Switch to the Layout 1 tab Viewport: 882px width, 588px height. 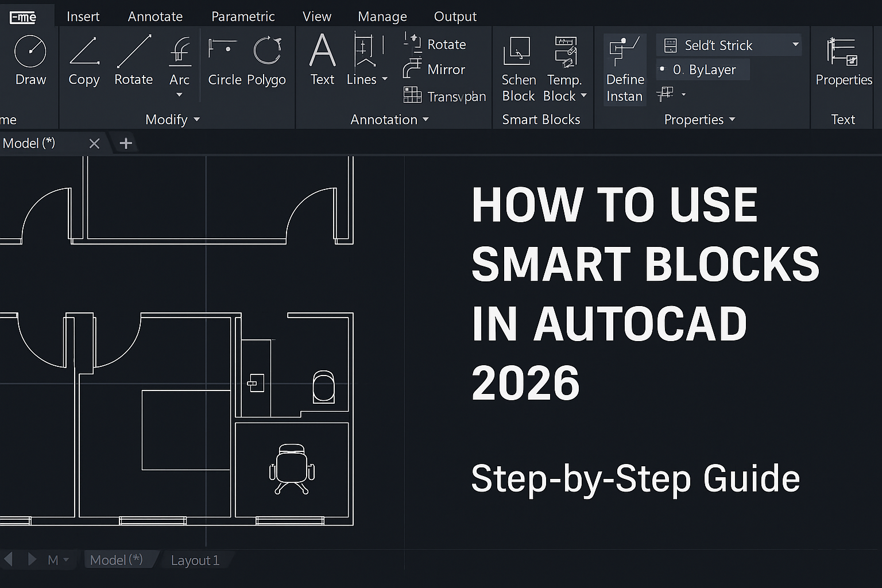(x=195, y=560)
